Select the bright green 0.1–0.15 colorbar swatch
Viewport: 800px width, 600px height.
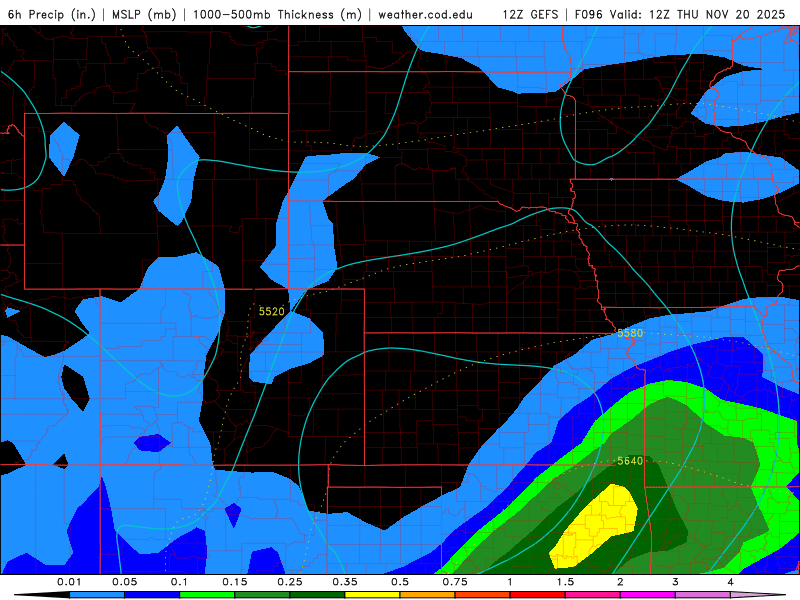pos(207,595)
